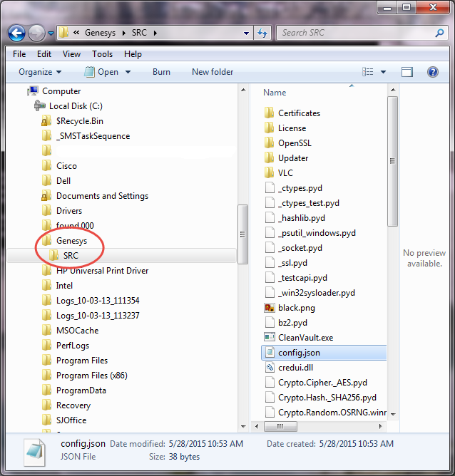Click the Burn toolbar button
This screenshot has height=476, width=455.
coord(161,72)
